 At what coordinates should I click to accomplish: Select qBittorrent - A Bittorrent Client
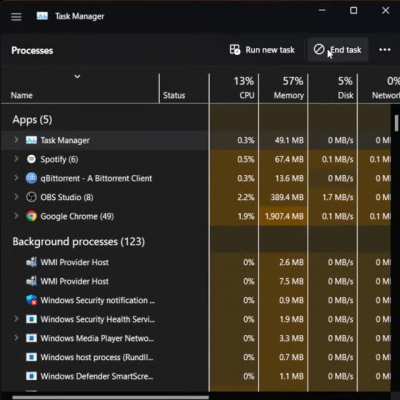coord(96,178)
